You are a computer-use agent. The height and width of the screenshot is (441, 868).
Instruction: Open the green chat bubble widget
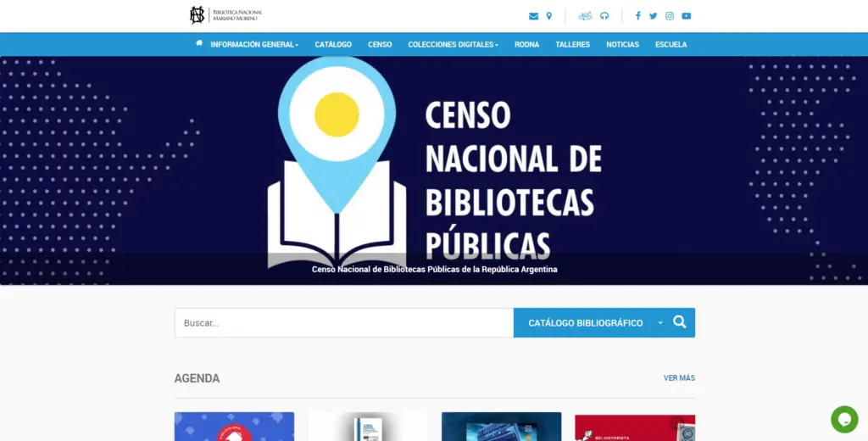(x=844, y=420)
